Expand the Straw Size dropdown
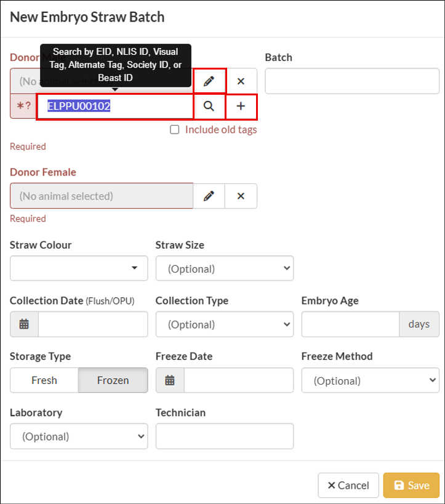Image resolution: width=445 pixels, height=504 pixels. (224, 268)
